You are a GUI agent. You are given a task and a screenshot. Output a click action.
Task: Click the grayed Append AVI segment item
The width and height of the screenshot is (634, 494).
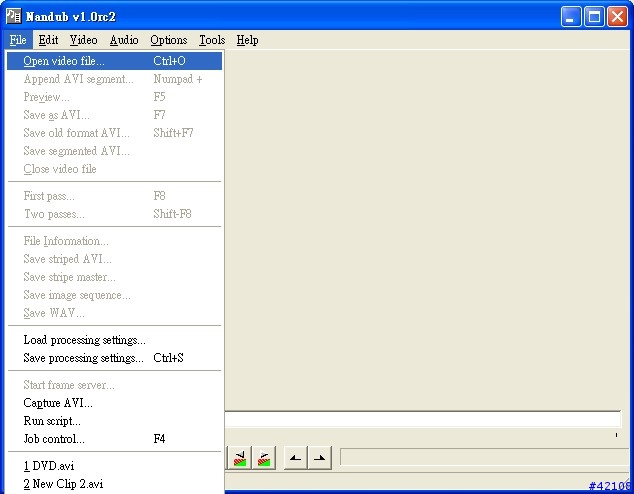pos(114,79)
